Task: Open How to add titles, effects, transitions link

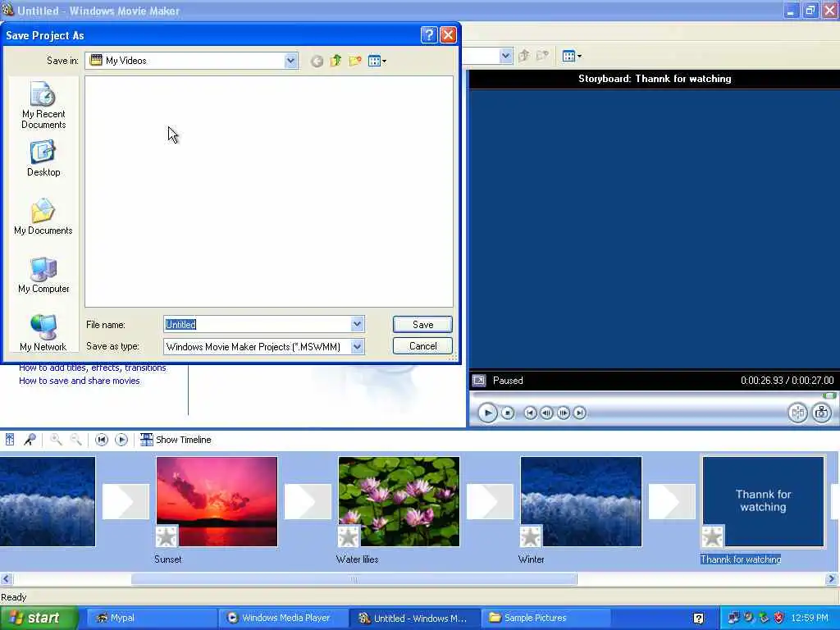Action: click(x=92, y=367)
